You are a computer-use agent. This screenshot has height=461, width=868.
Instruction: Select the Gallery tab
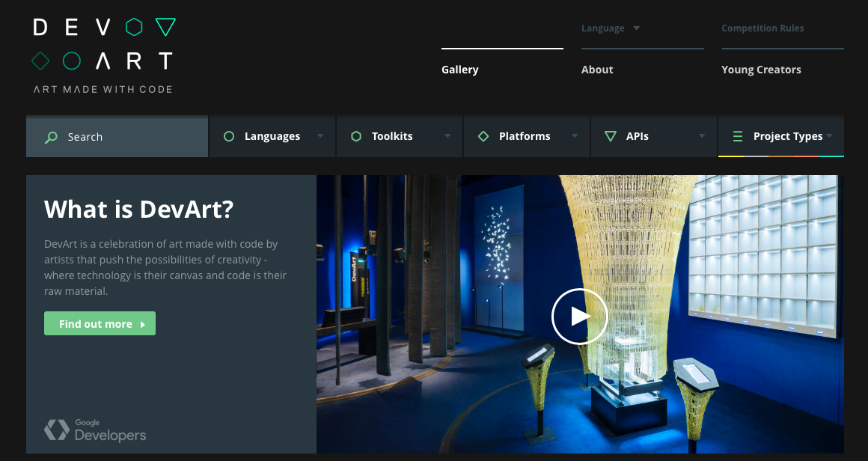459,69
